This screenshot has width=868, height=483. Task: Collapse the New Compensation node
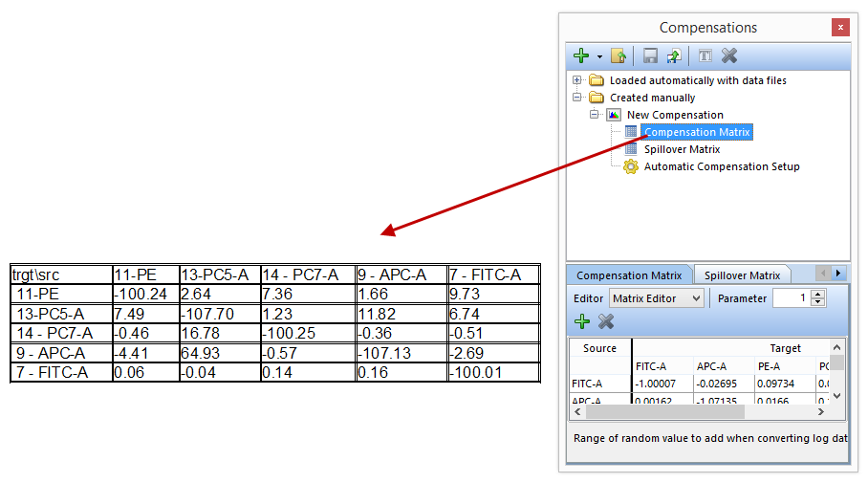click(x=595, y=115)
